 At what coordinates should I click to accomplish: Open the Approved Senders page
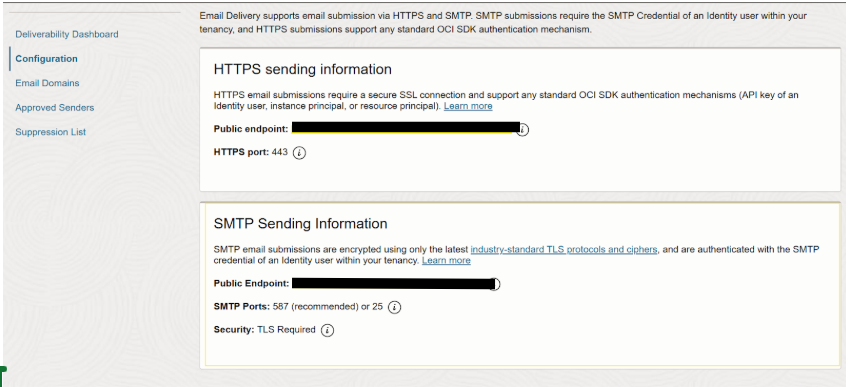click(x=55, y=107)
